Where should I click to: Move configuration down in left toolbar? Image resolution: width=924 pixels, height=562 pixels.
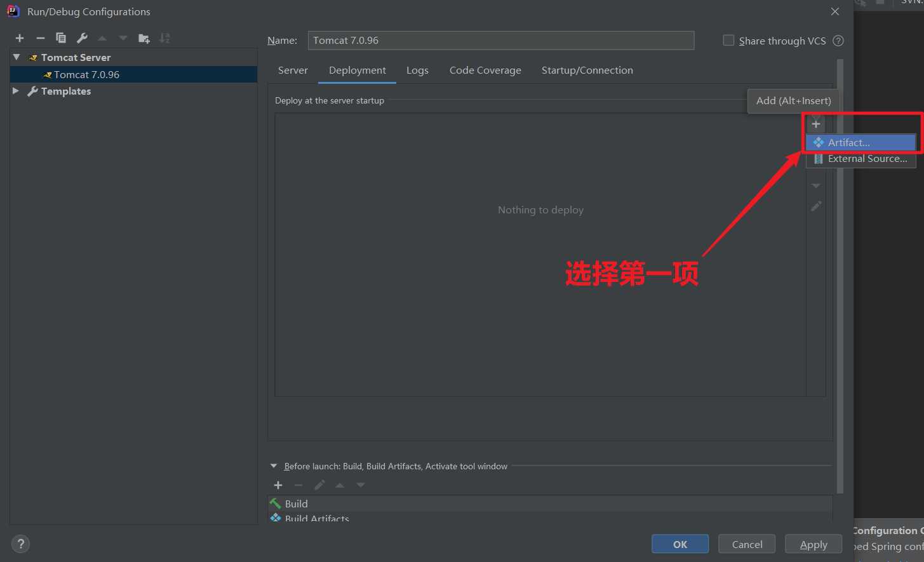(x=123, y=38)
